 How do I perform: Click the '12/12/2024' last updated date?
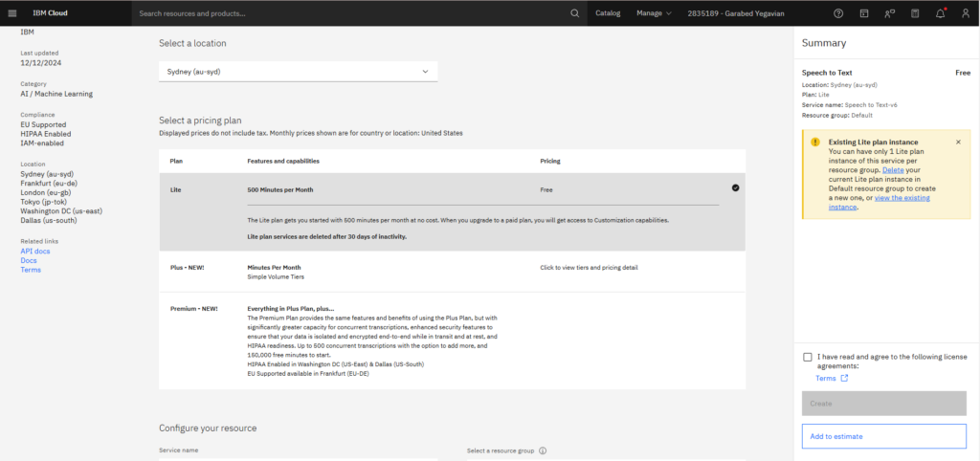(x=40, y=62)
